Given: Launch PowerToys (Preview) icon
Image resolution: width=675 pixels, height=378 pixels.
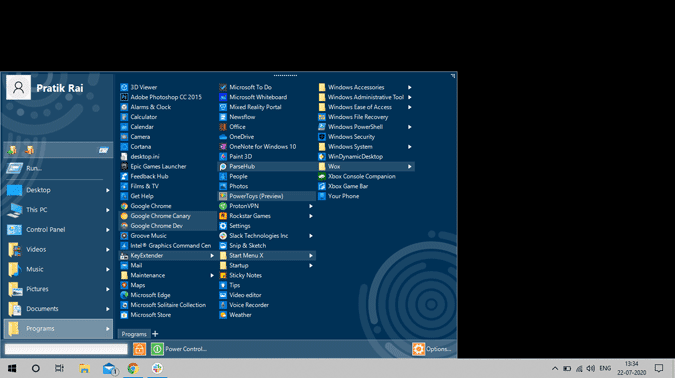Looking at the screenshot, I should click(x=223, y=196).
